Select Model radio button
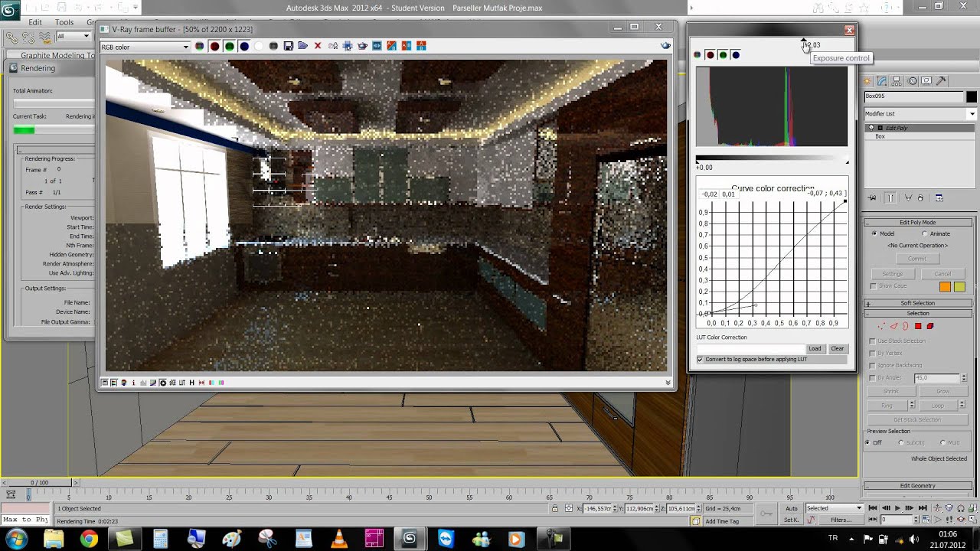This screenshot has height=551, width=980. [x=874, y=233]
